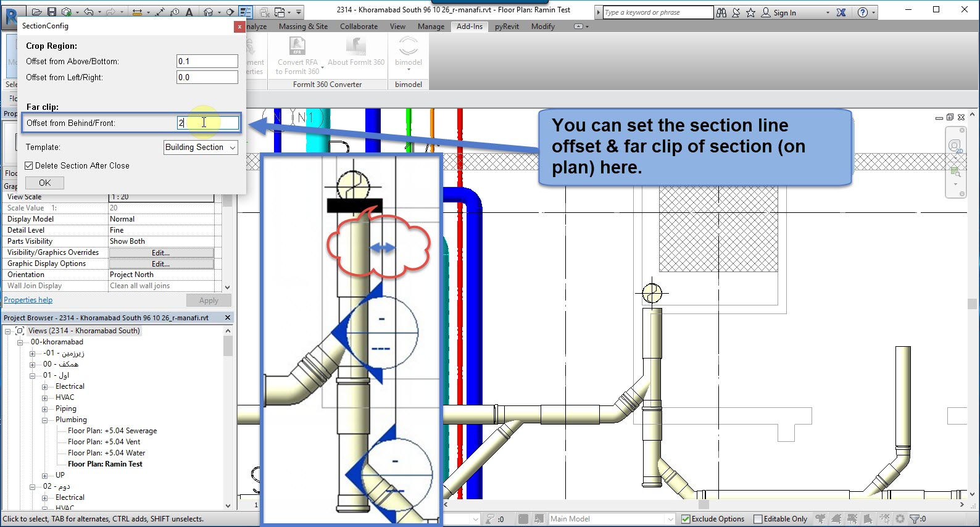The height and width of the screenshot is (527, 980).
Task: Click the keyword search field
Action: (x=658, y=12)
